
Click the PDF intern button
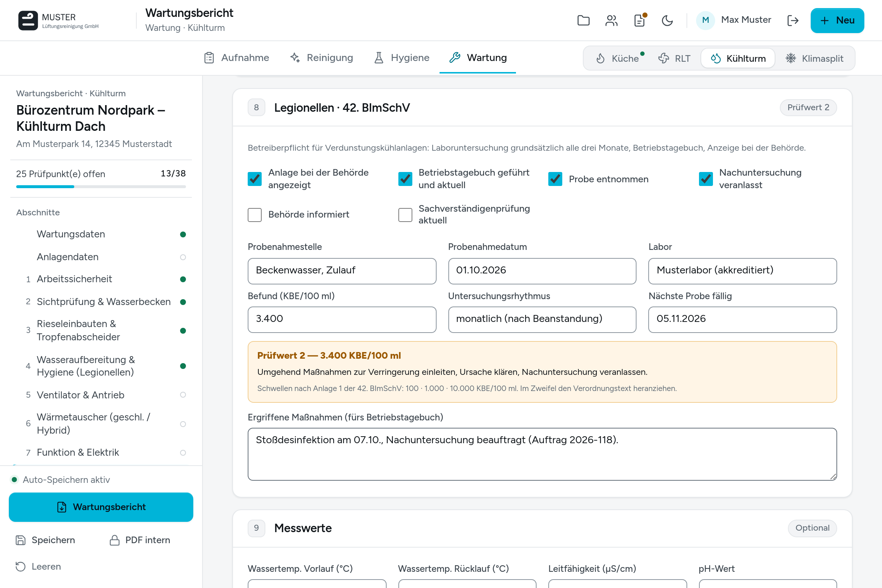tap(140, 540)
